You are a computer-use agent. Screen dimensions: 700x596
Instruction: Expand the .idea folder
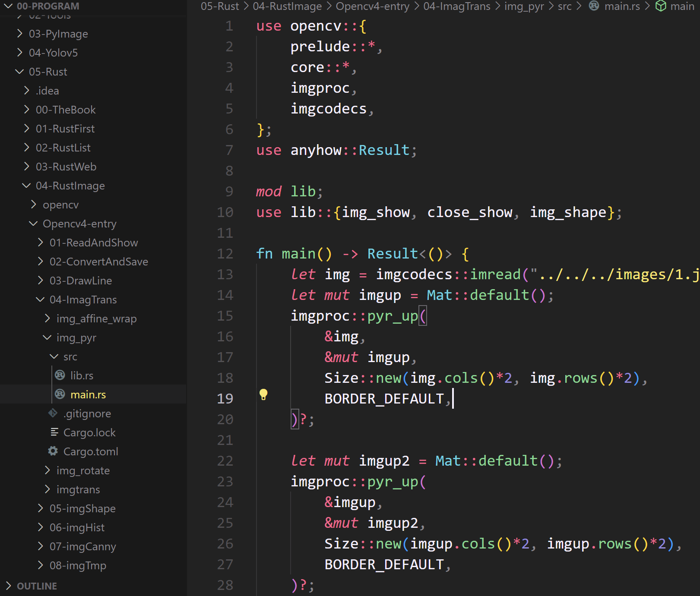click(x=26, y=91)
